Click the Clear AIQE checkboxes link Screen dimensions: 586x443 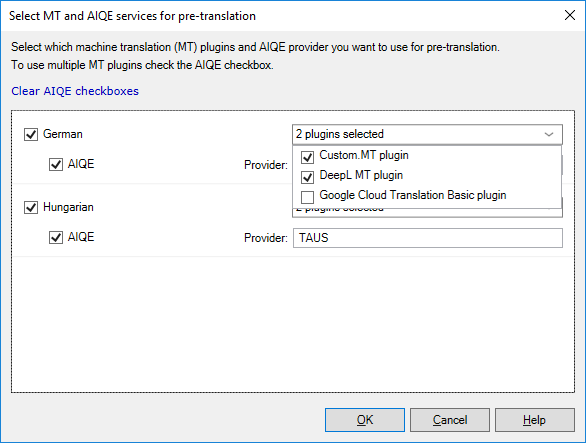[x=75, y=91]
